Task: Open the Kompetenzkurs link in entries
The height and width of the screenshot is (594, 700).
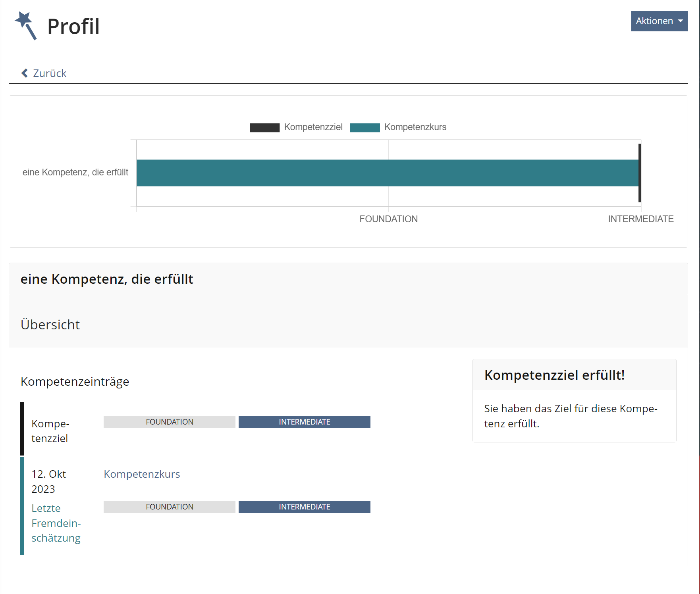Action: 142,474
